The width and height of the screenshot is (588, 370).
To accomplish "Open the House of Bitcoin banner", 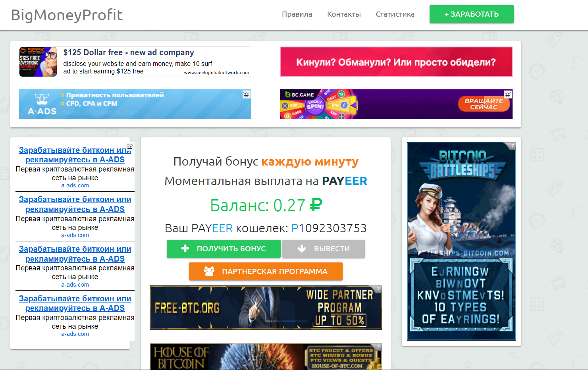I will tap(266, 357).
